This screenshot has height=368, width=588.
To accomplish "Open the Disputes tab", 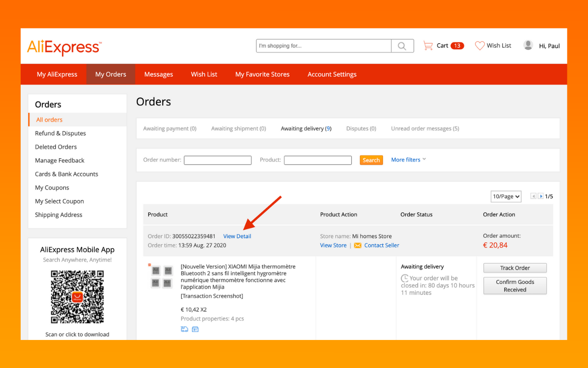I will (361, 128).
